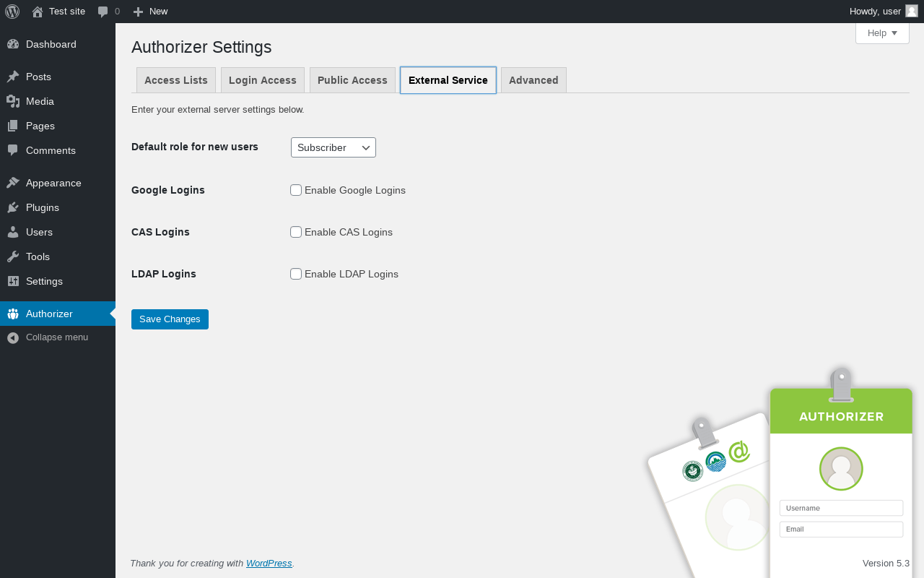Open the Pages menu label
This screenshot has height=578, width=924.
[x=40, y=126]
